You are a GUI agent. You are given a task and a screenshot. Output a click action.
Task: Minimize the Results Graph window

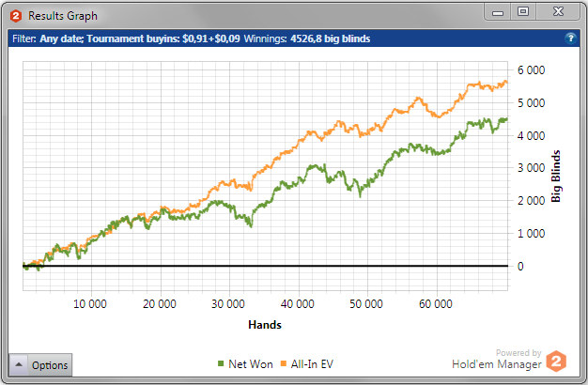(498, 12)
